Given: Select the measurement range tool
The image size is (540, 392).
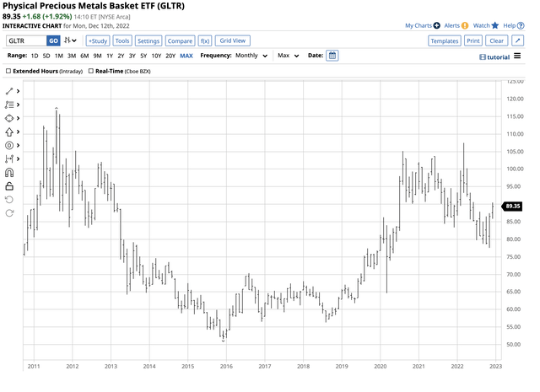Looking at the screenshot, I should [x=9, y=158].
